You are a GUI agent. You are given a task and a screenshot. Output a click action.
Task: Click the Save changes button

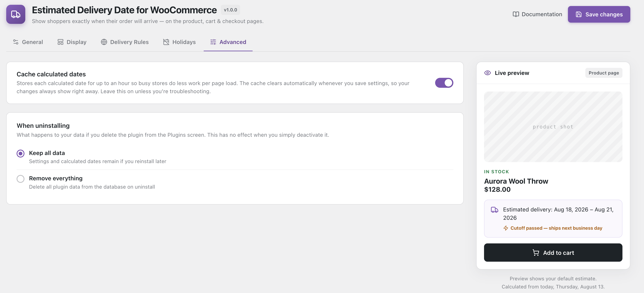pyautogui.click(x=599, y=14)
